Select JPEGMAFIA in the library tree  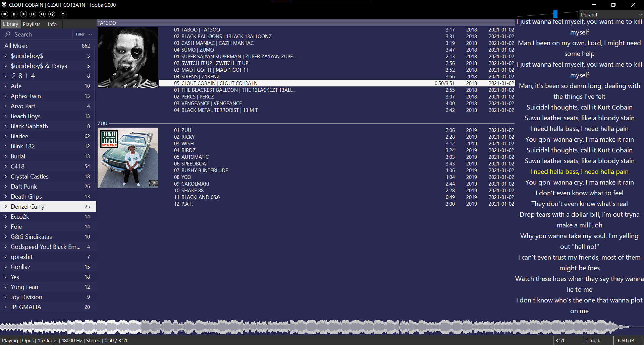tap(48, 307)
